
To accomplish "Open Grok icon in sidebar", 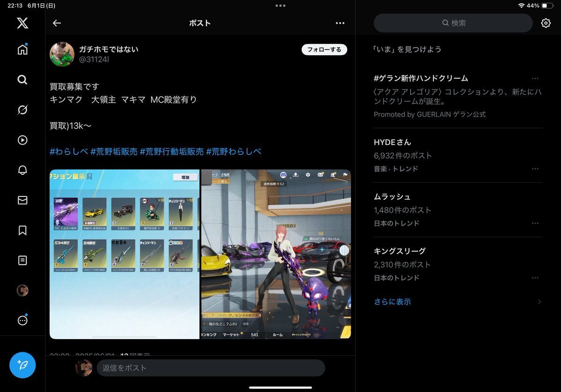I will [22, 110].
